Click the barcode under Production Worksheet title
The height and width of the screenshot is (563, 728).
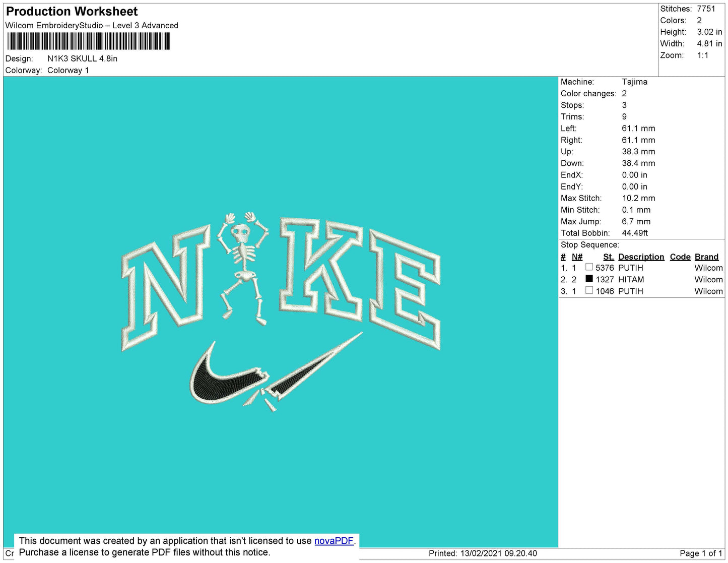[x=89, y=41]
